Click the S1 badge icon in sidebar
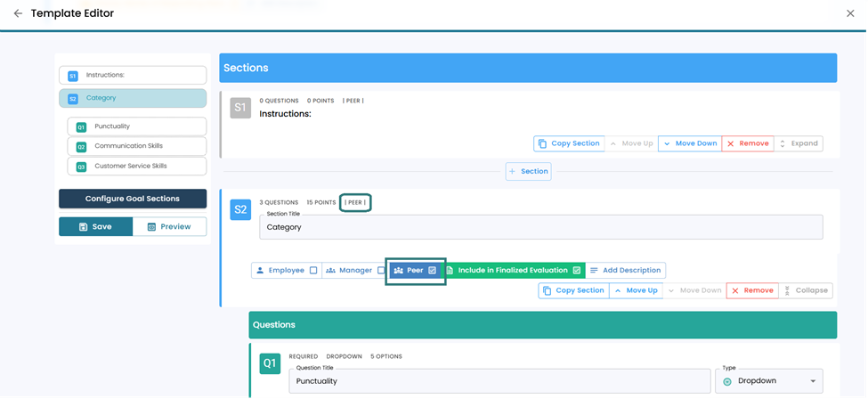 pos(72,76)
